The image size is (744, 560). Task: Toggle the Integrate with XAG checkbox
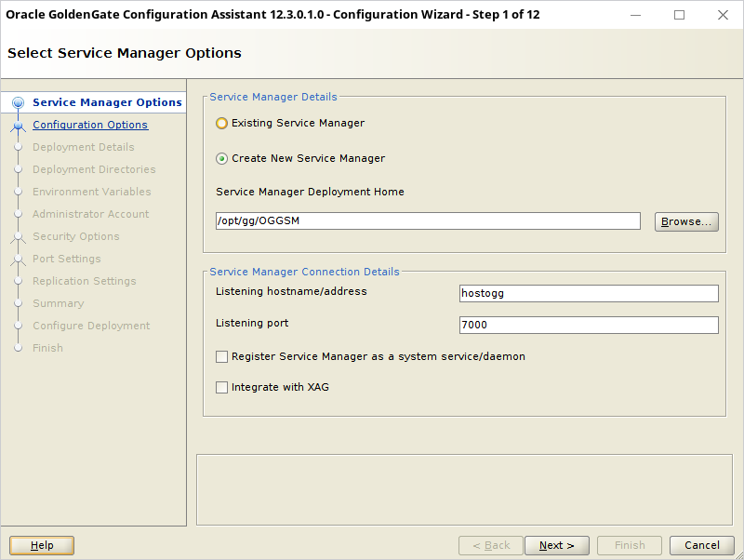[221, 387]
